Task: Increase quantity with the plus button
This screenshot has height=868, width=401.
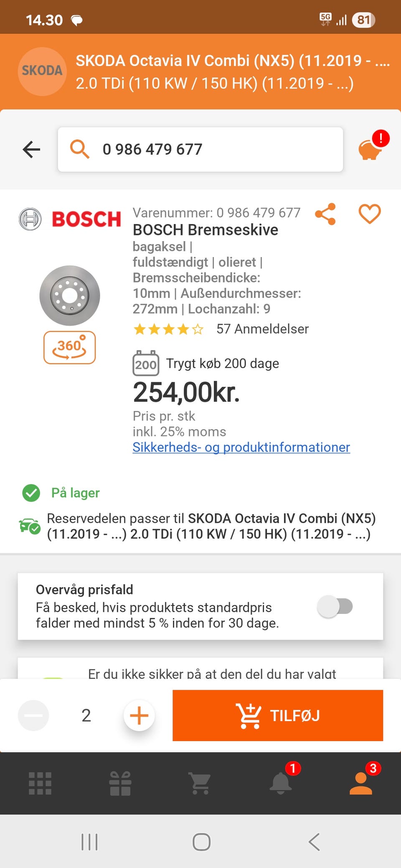Action: coord(139,715)
